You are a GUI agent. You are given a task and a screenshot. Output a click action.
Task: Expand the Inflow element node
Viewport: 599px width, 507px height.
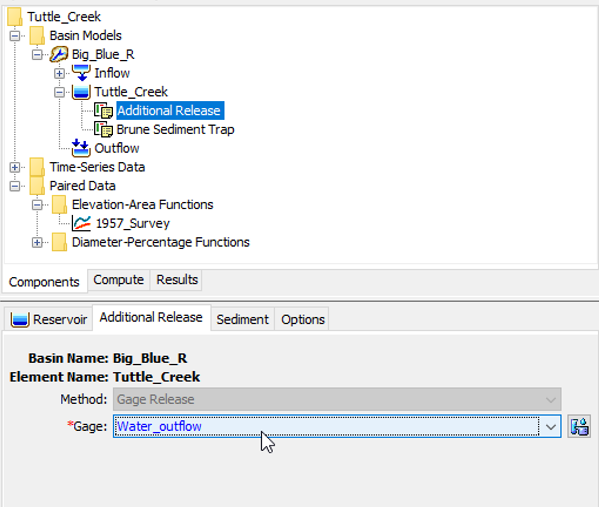point(59,73)
